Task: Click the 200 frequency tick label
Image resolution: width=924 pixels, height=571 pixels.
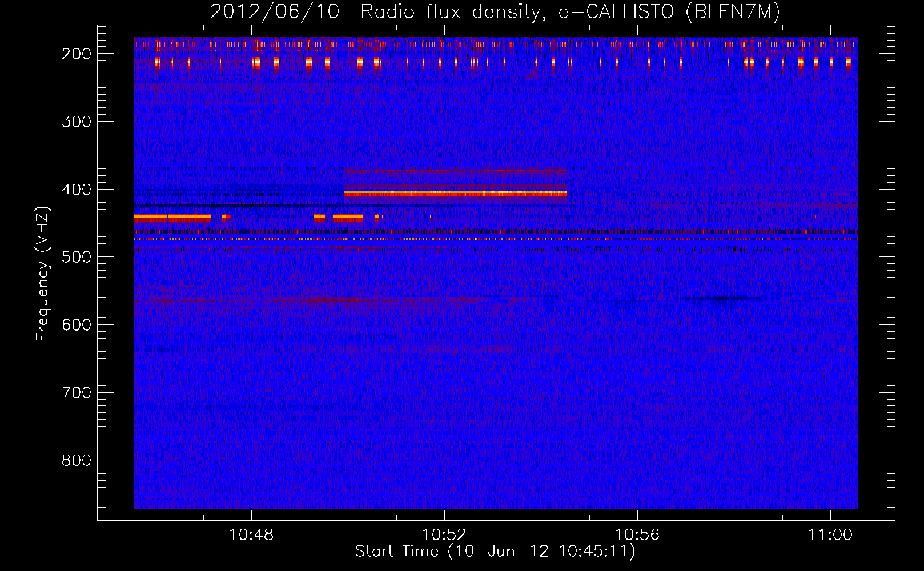Action: pos(77,54)
